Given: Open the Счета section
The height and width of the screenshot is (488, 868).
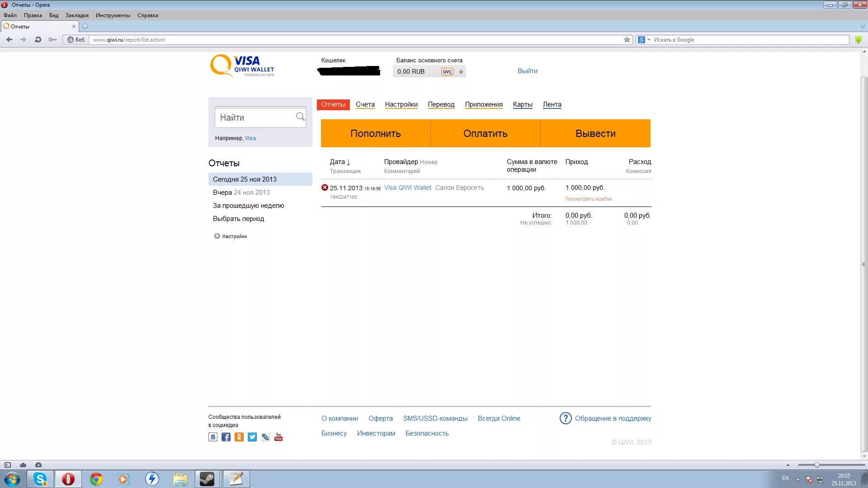Looking at the screenshot, I should [365, 104].
